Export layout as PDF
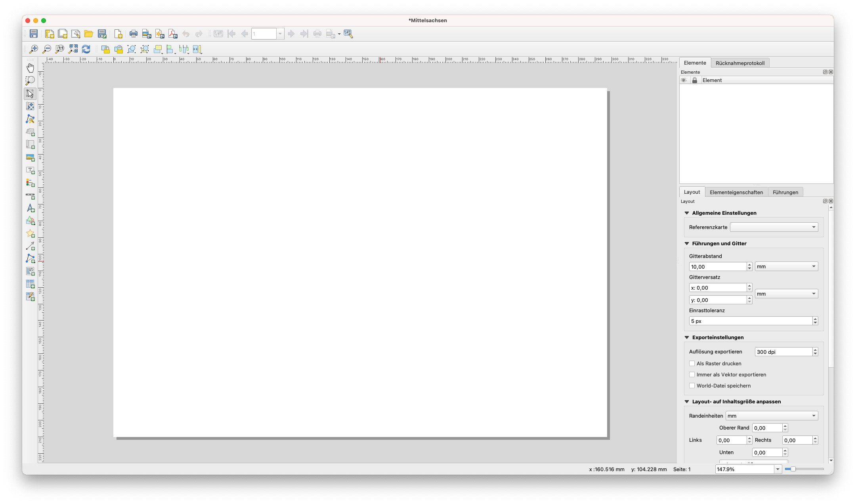This screenshot has height=504, width=856. (173, 34)
